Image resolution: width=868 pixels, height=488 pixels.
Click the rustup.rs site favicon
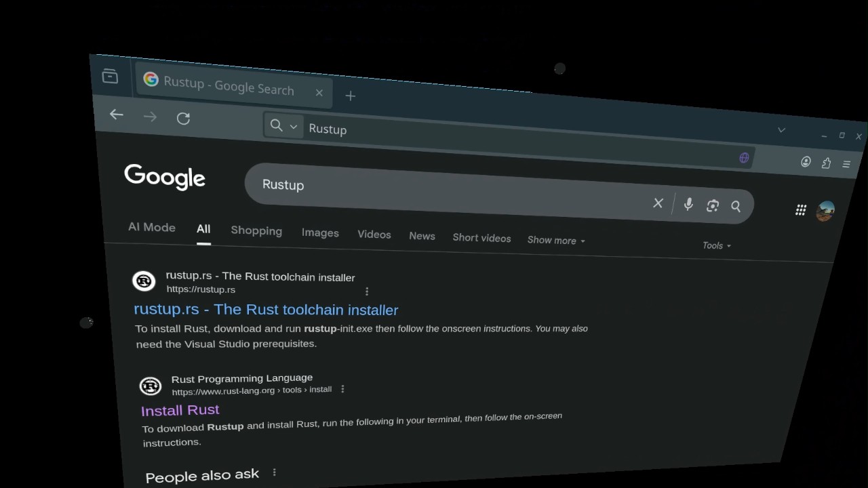point(144,281)
